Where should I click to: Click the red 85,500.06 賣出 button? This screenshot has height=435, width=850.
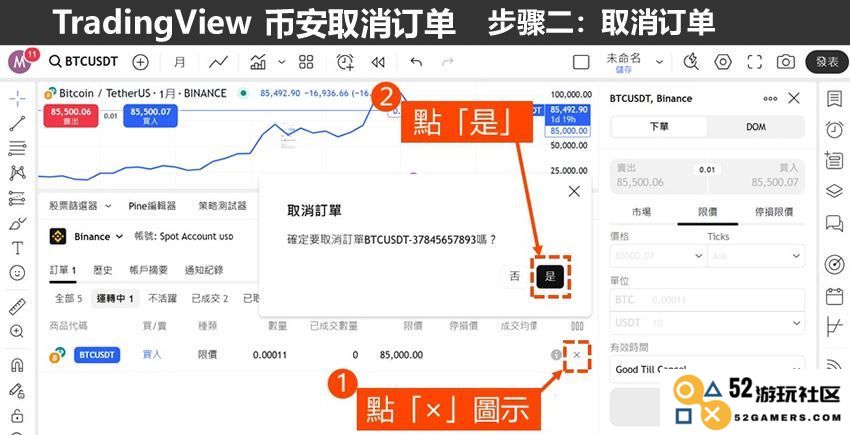pyautogui.click(x=71, y=116)
